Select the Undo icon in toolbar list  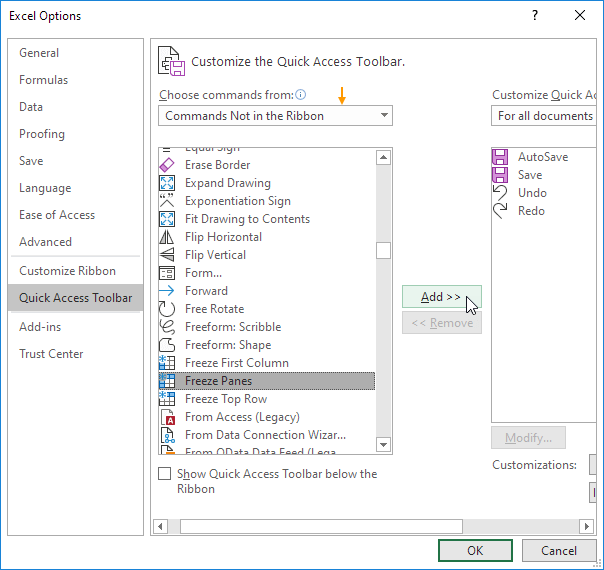tap(500, 193)
